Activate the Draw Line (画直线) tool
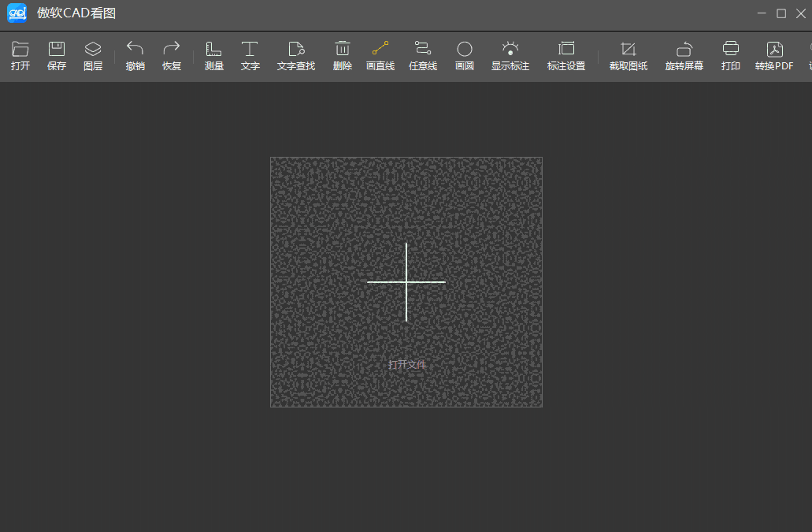 tap(380, 50)
